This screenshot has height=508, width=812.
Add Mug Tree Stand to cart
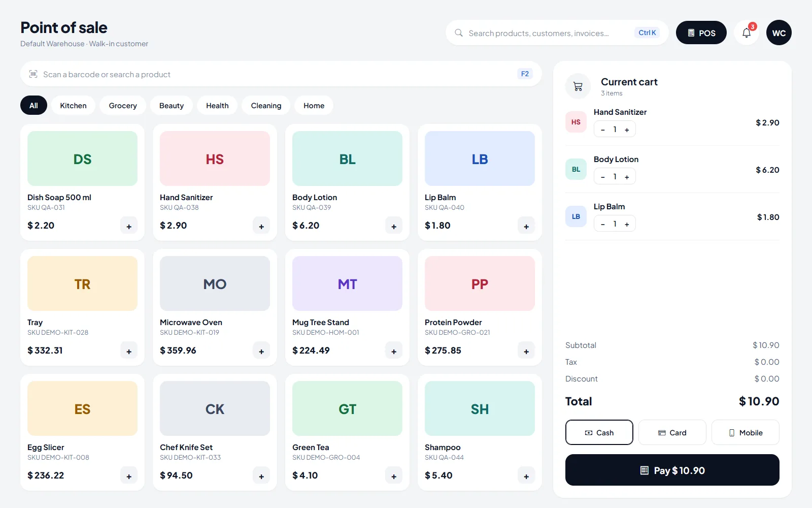pos(394,351)
